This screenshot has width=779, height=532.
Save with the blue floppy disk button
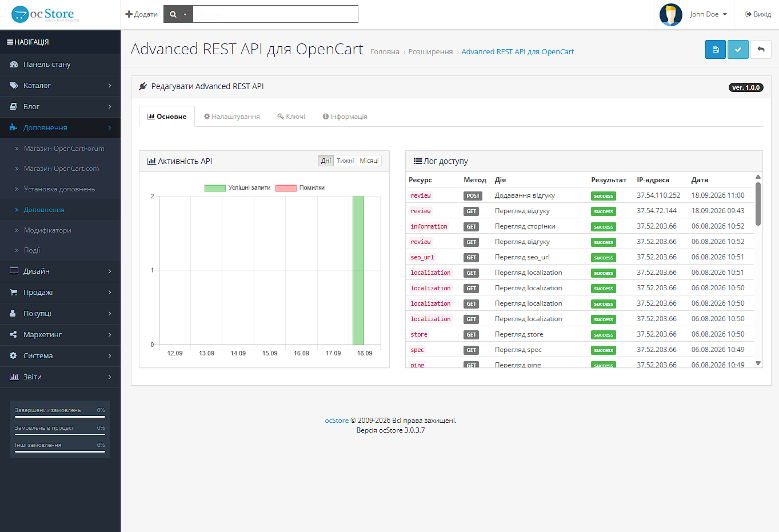(716, 50)
